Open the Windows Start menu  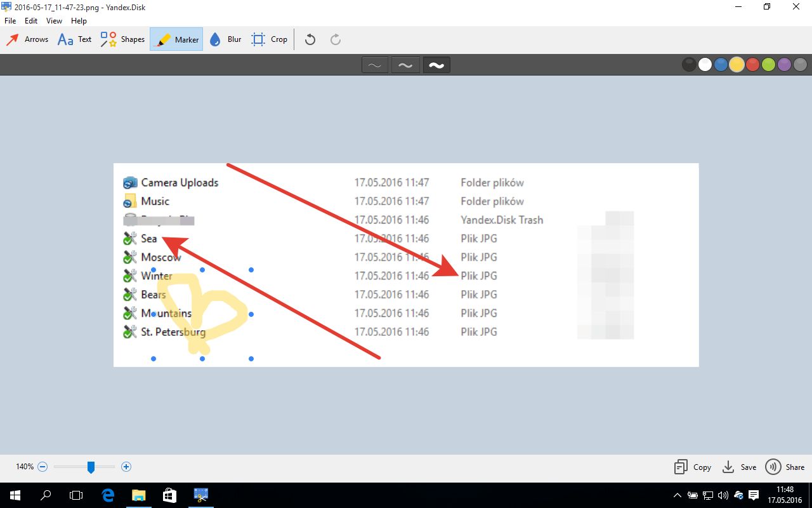pyautogui.click(x=15, y=495)
